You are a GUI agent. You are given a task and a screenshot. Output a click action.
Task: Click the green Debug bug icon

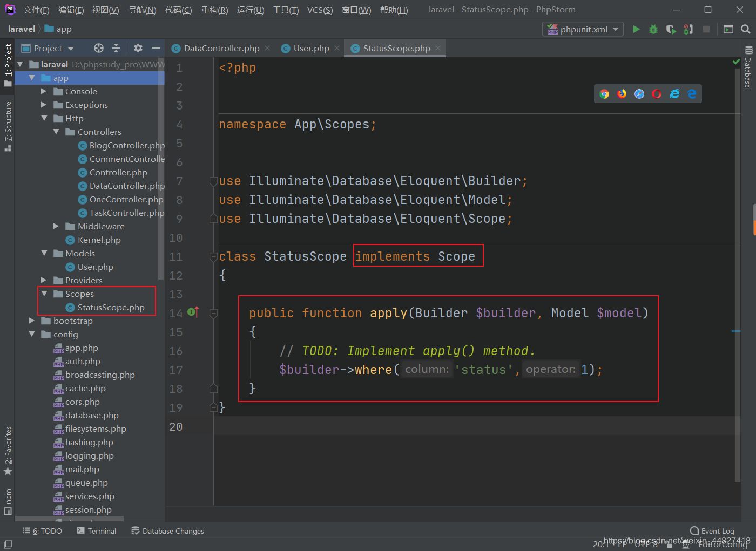653,29
